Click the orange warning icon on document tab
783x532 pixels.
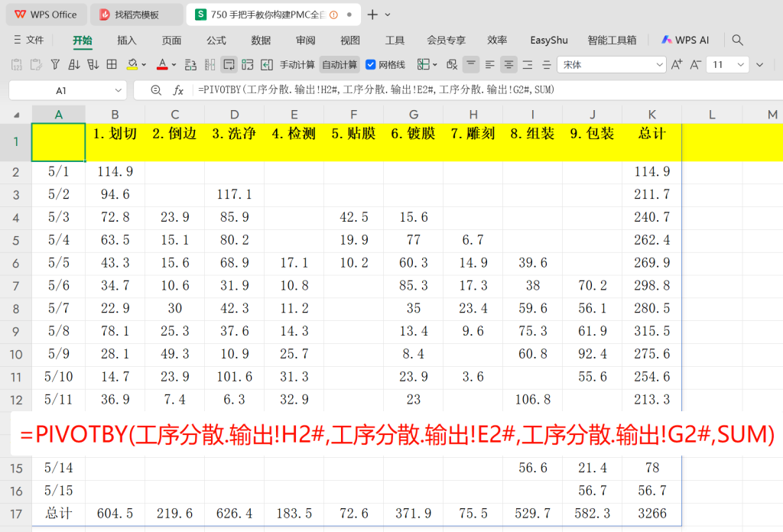333,15
